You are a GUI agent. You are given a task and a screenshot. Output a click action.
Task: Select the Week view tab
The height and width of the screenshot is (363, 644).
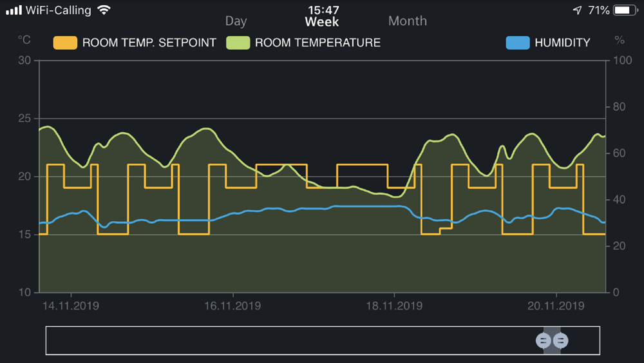321,22
